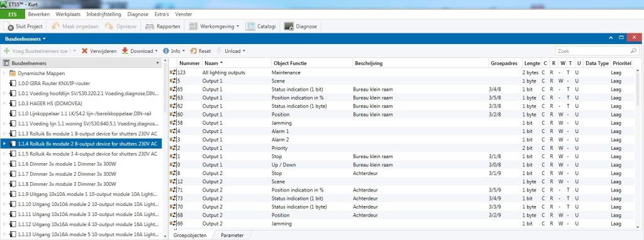Select 'Position indication in %' for Achterdeur
The width and height of the screenshot is (644, 240).
297,190
